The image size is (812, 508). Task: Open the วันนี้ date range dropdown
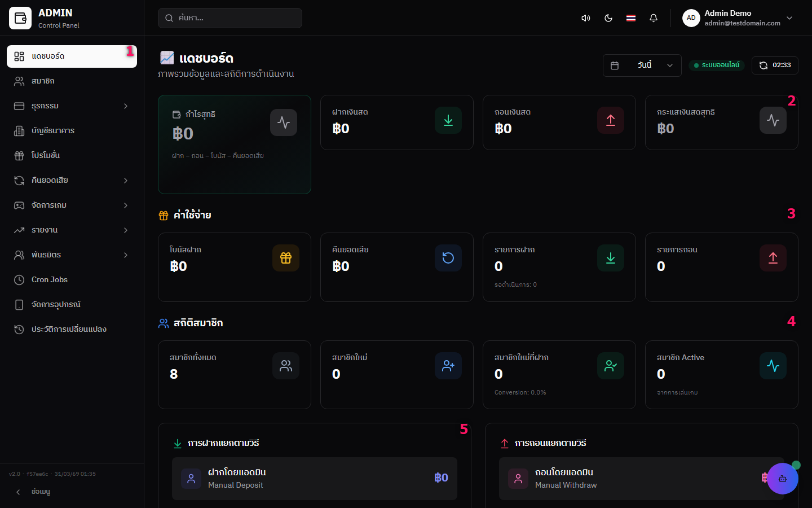pyautogui.click(x=642, y=65)
